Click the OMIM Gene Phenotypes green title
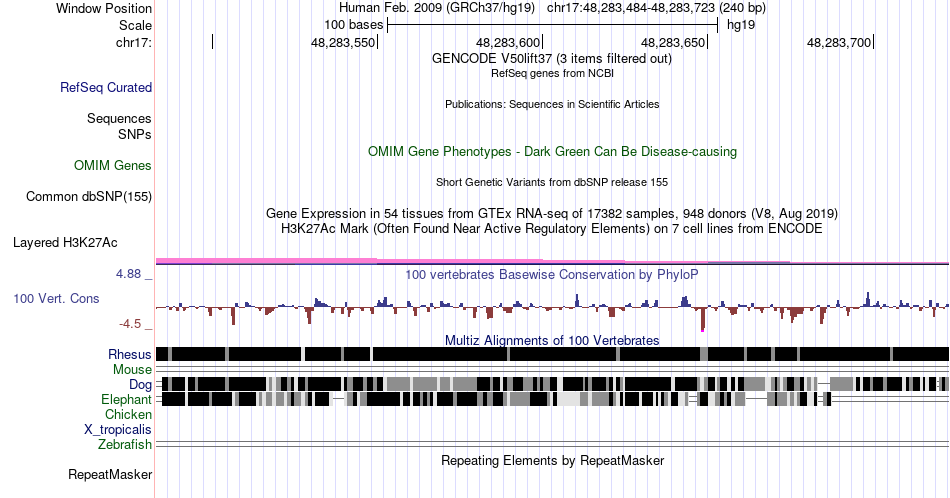The height and width of the screenshot is (498, 950). click(552, 151)
